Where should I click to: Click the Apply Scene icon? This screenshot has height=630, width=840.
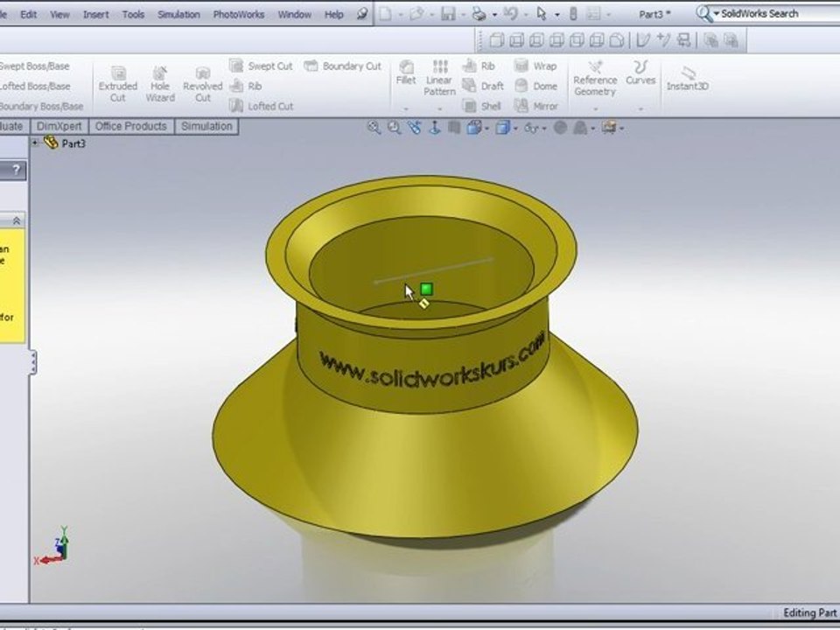pos(580,128)
